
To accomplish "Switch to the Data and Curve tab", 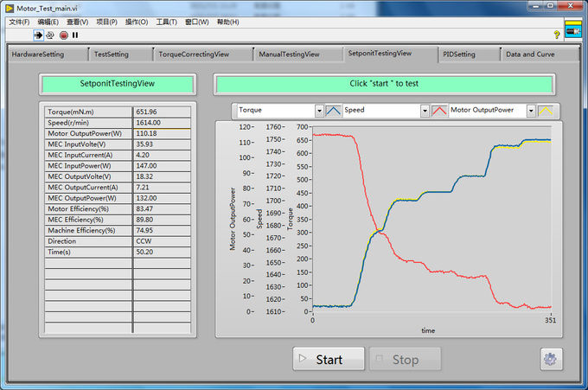I will (530, 54).
